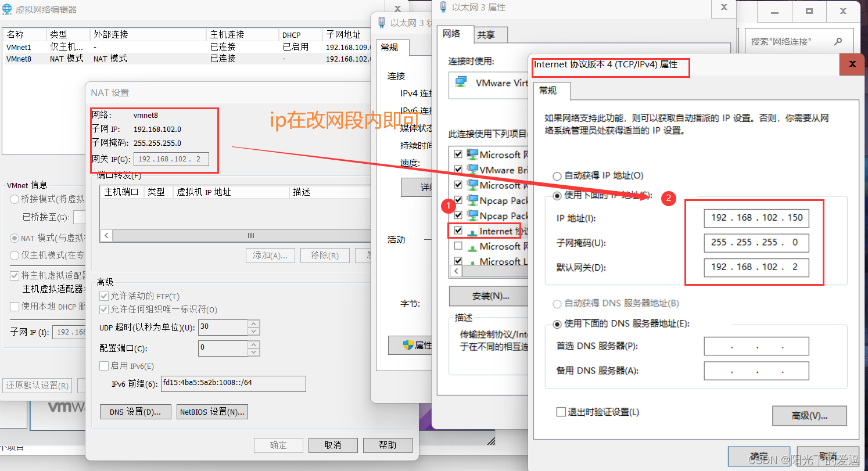Image resolution: width=868 pixels, height=471 pixels.
Task: Click 子网掩码(U) input field
Action: pos(756,242)
